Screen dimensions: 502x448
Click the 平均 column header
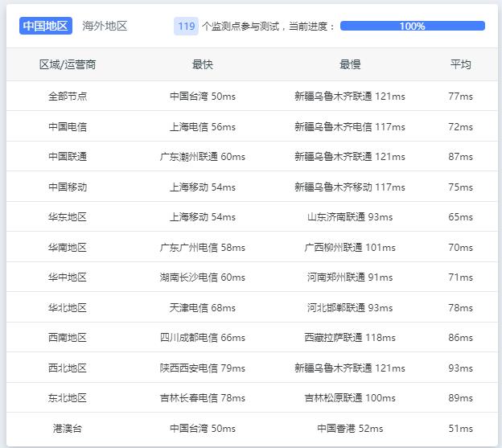point(460,64)
